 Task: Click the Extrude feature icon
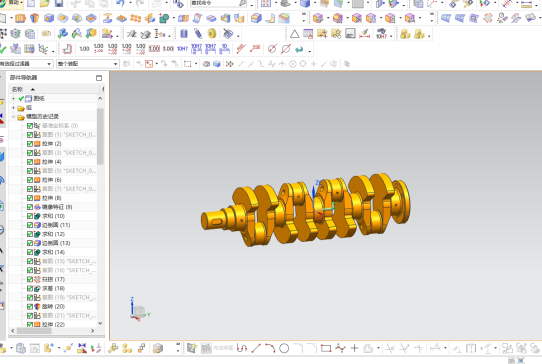[x=20, y=18]
